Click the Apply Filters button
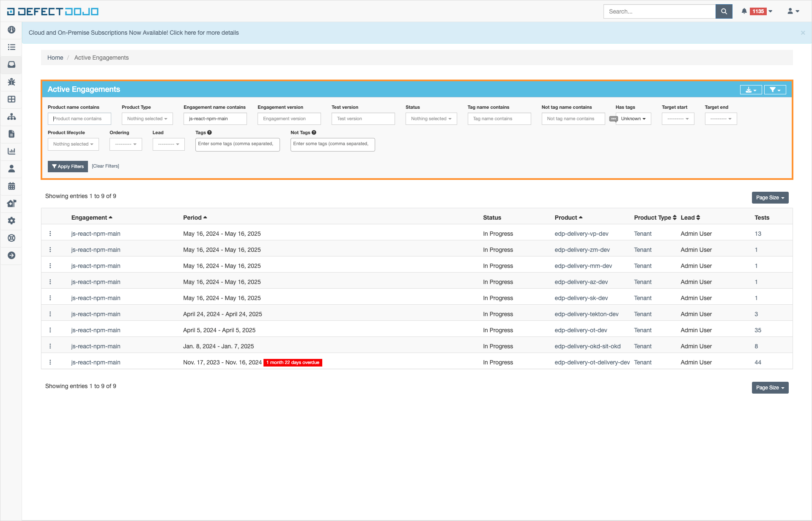This screenshot has height=521, width=812. click(68, 166)
